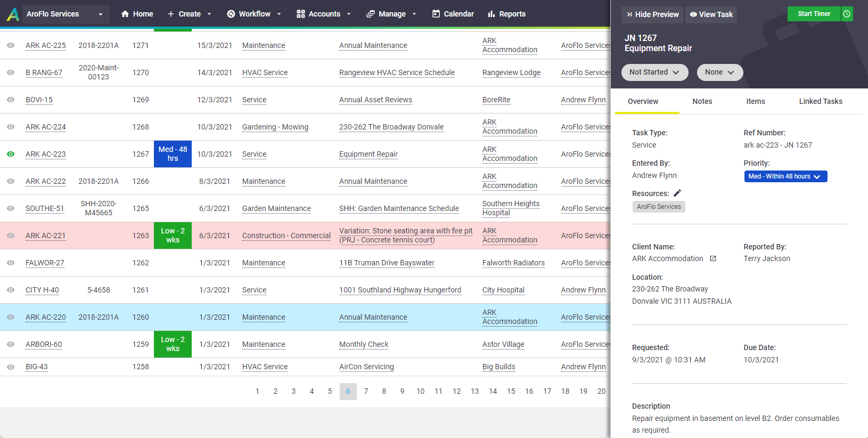
Task: Toggle preview eye for BOVI-15 row
Action: click(x=11, y=100)
